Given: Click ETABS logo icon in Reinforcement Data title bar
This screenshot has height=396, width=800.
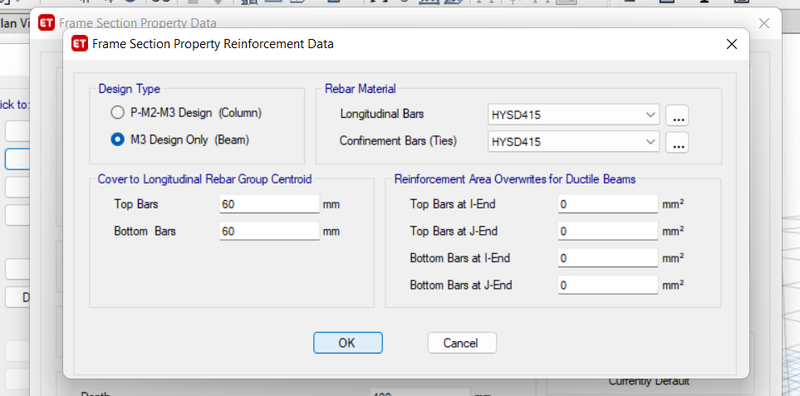Looking at the screenshot, I should click(79, 44).
